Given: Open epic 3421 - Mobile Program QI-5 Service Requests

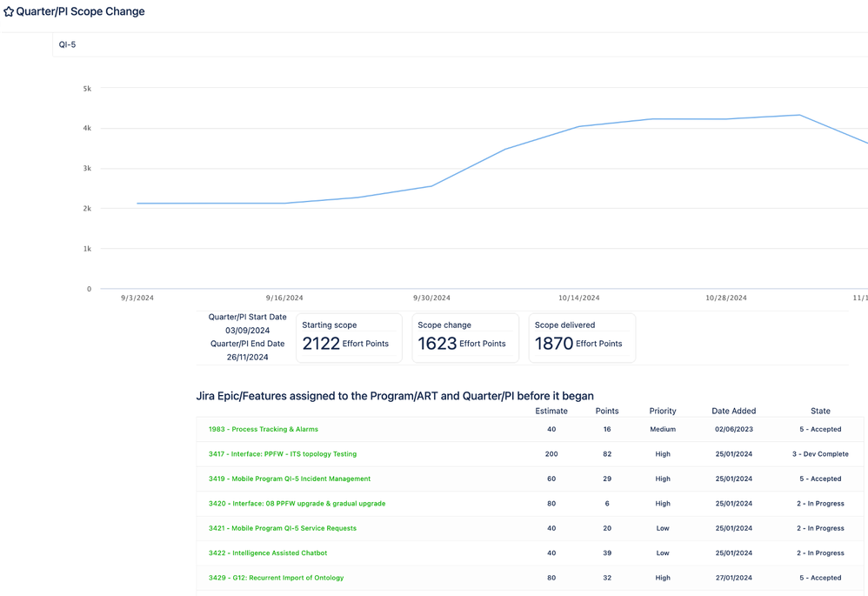Looking at the screenshot, I should click(x=283, y=528).
